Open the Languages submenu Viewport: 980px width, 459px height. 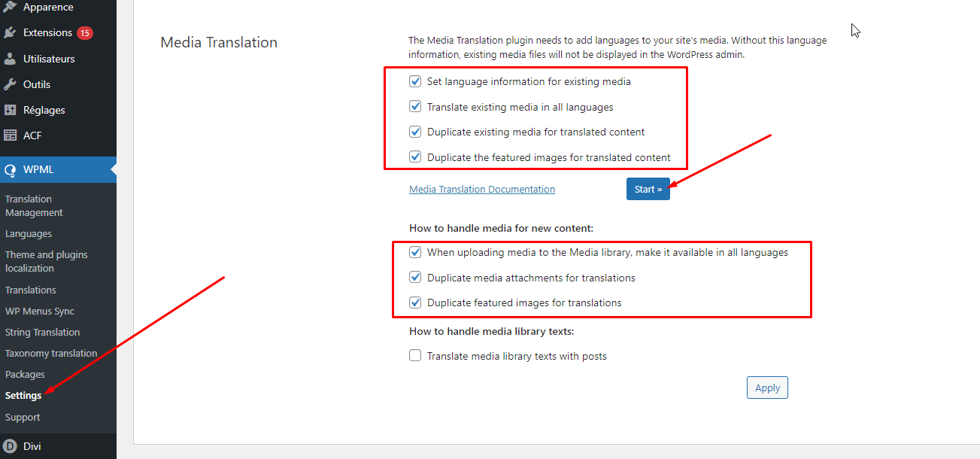click(x=29, y=234)
